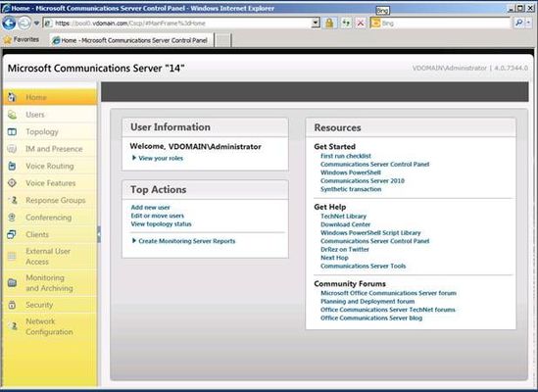Open Communications Server 2010 link
Viewport: 538px width, 392px height.
(x=363, y=180)
